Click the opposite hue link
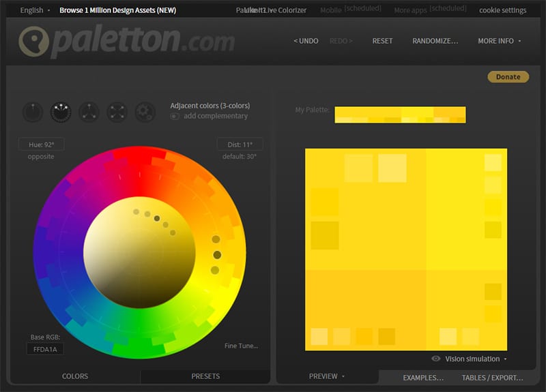The width and height of the screenshot is (546, 392). (41, 157)
